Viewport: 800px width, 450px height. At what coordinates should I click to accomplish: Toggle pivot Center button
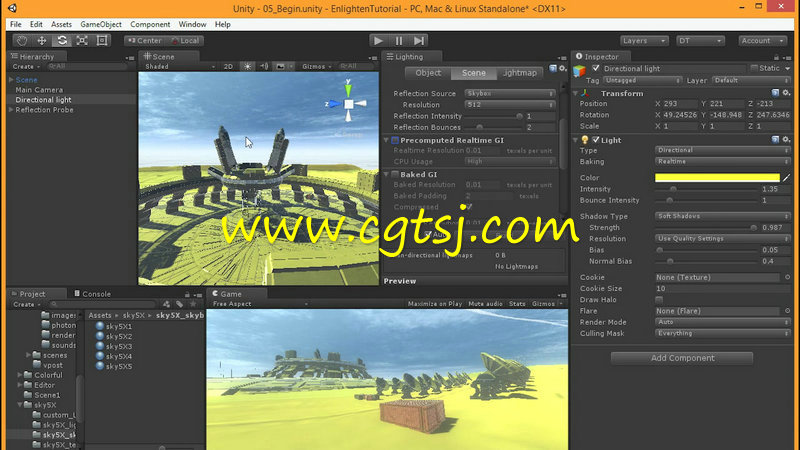pyautogui.click(x=145, y=41)
